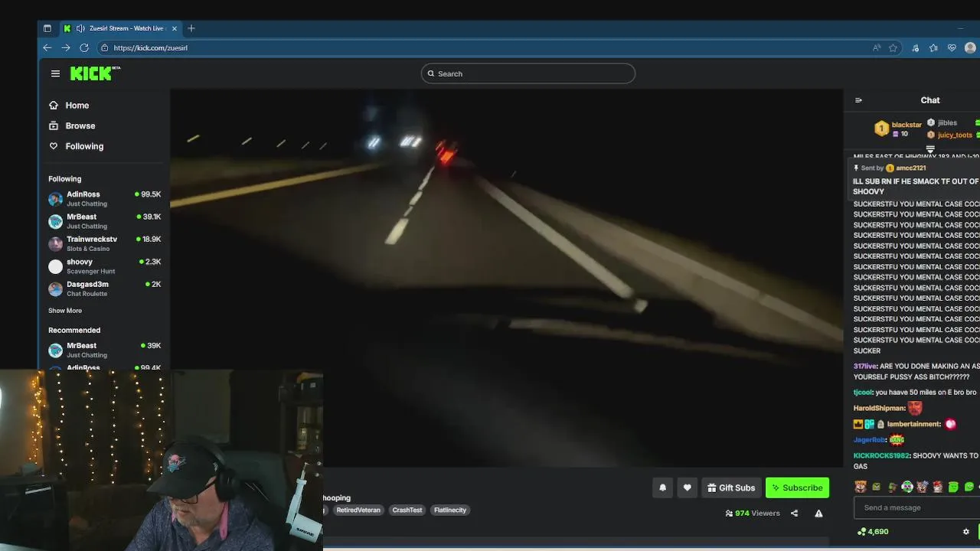Open browser extensions icon
980x551 pixels.
tap(915, 47)
